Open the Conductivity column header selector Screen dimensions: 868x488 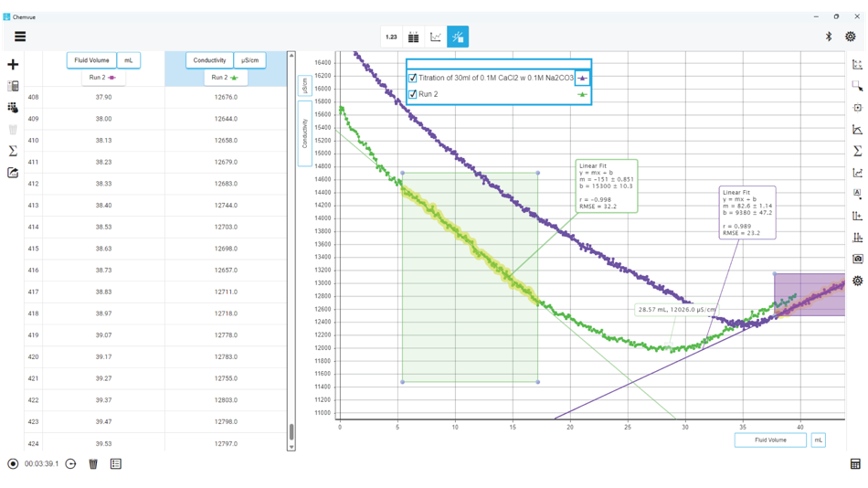[x=209, y=60]
